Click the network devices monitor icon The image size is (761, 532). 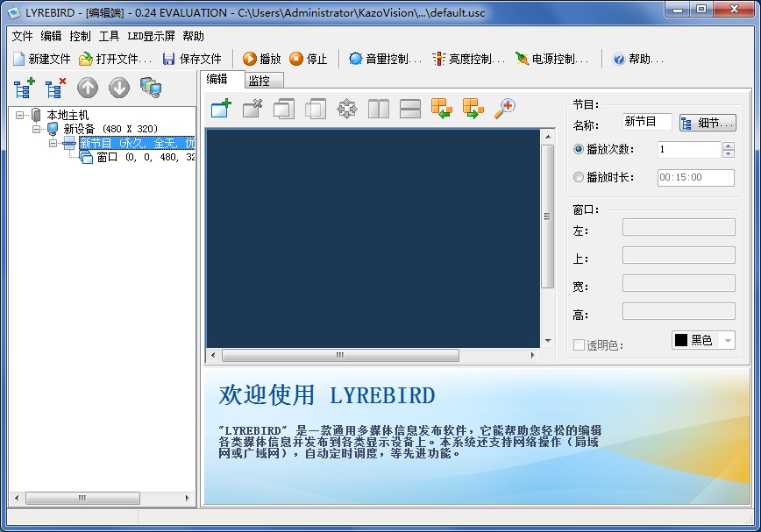point(151,88)
